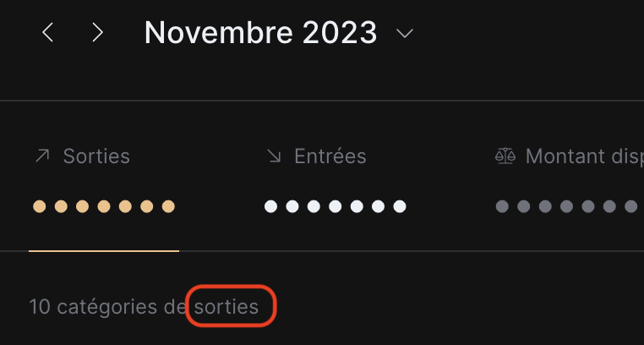Click the word catégories in the summary line

click(107, 307)
